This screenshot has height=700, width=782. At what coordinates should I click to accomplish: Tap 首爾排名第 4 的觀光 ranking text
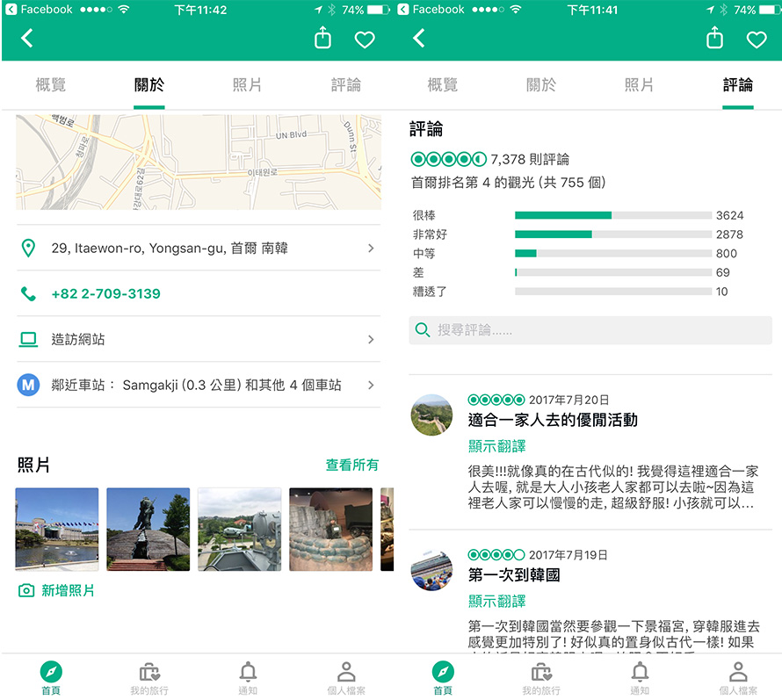coord(508,183)
